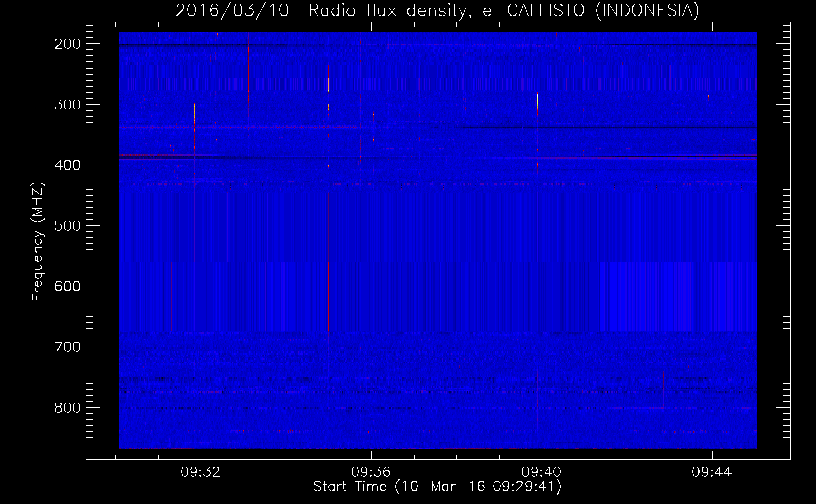Click the 'Start Time (10-Mar-16 09:29:41)' label
816x504 pixels.
(437, 487)
